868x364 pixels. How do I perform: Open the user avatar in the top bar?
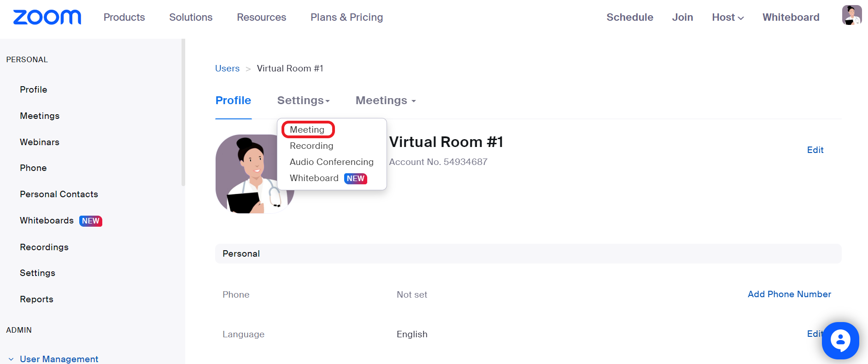(x=852, y=15)
